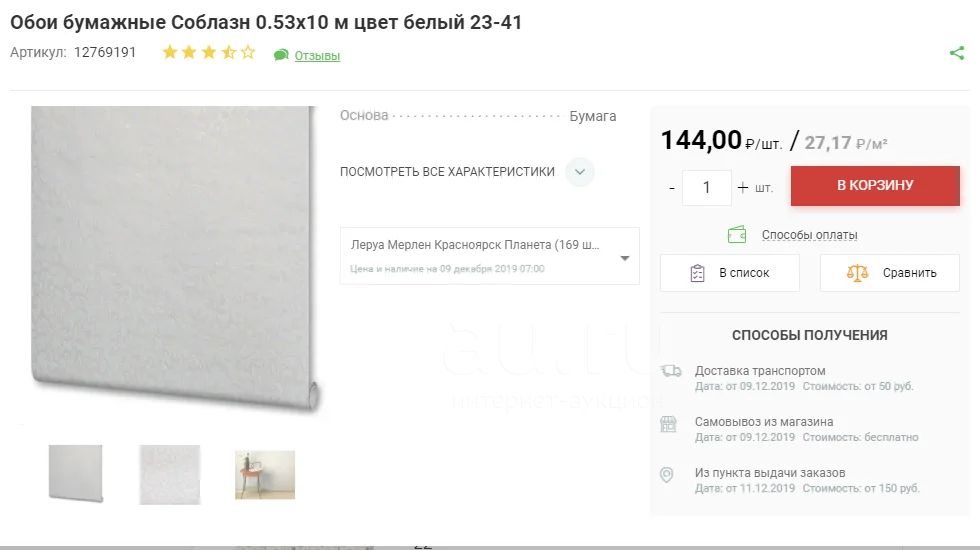The width and height of the screenshot is (980, 550).
Task: Click the scales icon in Сравнить
Action: (858, 272)
